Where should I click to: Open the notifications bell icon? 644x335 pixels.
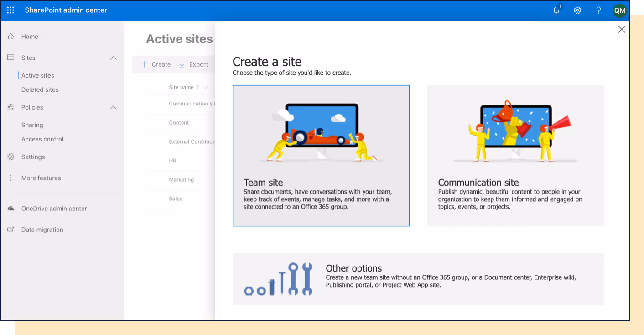(556, 10)
